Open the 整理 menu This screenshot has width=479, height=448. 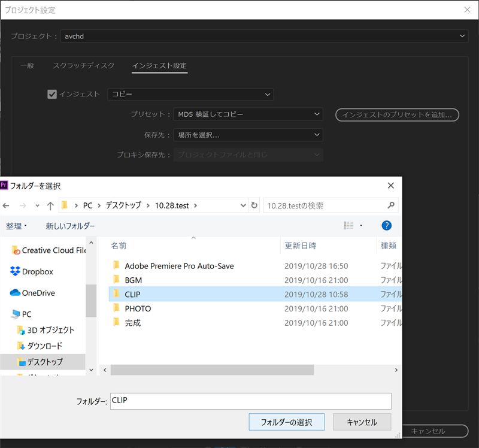pyautogui.click(x=17, y=226)
